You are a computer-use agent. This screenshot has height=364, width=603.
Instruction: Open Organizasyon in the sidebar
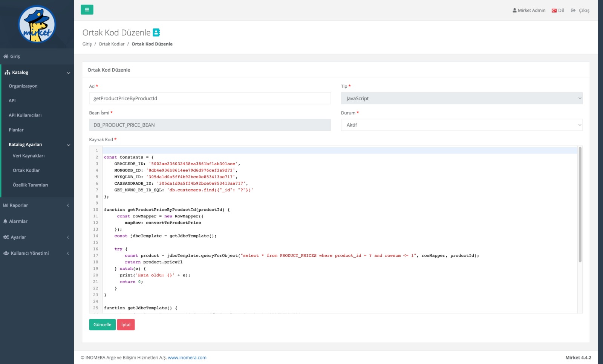23,86
